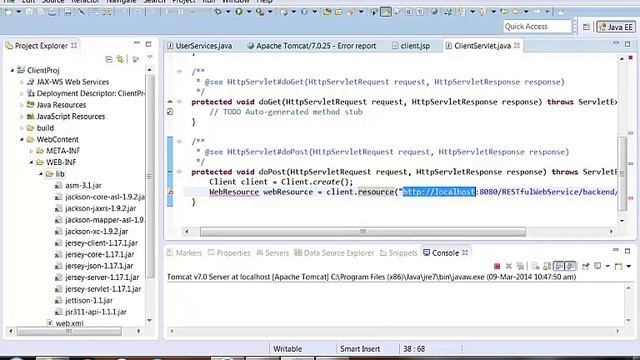This screenshot has width=640, height=360.
Task: Toggle show console when standard error changes
Action: pyautogui.click(x=571, y=266)
